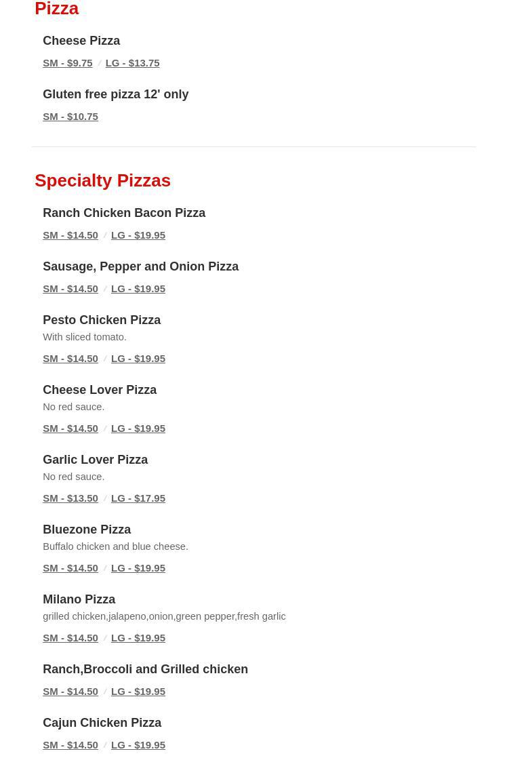Select large Milano Pizza price link

pos(138,638)
